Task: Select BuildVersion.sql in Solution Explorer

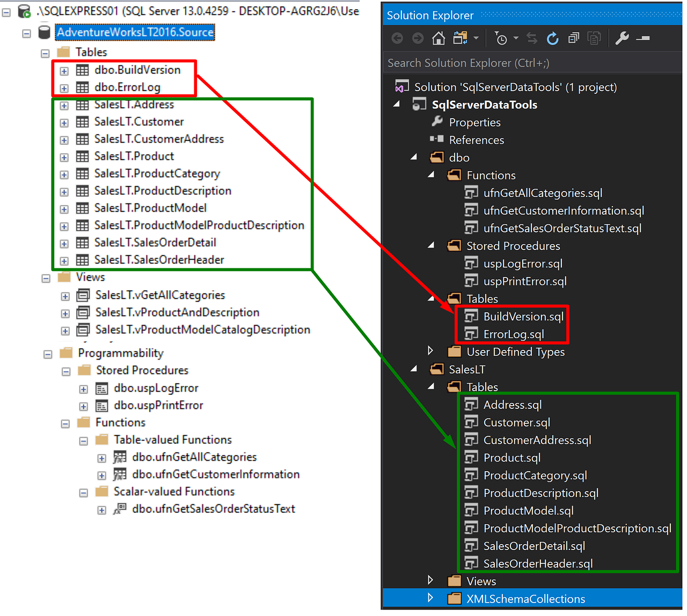Action: click(523, 317)
